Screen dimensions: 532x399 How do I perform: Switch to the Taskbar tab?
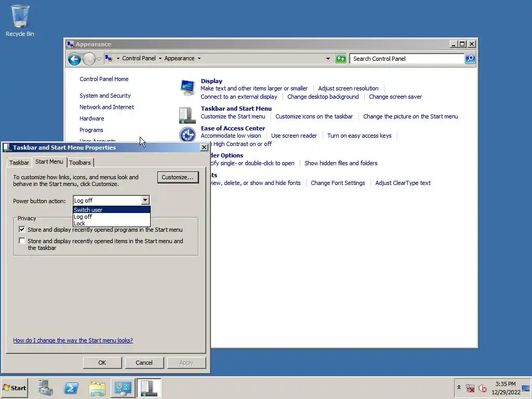pyautogui.click(x=19, y=163)
